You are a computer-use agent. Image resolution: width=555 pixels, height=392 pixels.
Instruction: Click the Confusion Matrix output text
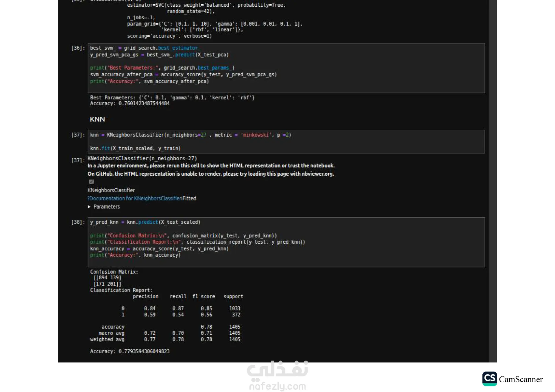[x=114, y=272]
